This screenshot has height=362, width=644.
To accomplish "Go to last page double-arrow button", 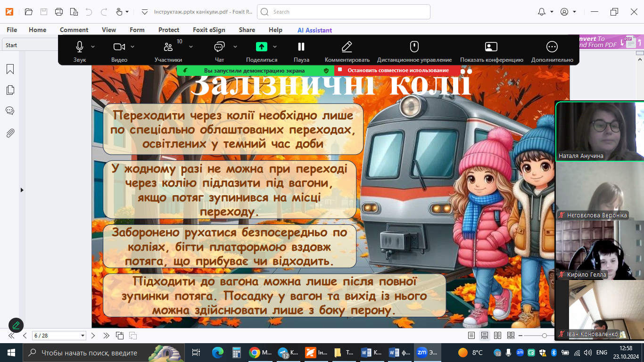I will pyautogui.click(x=106, y=336).
